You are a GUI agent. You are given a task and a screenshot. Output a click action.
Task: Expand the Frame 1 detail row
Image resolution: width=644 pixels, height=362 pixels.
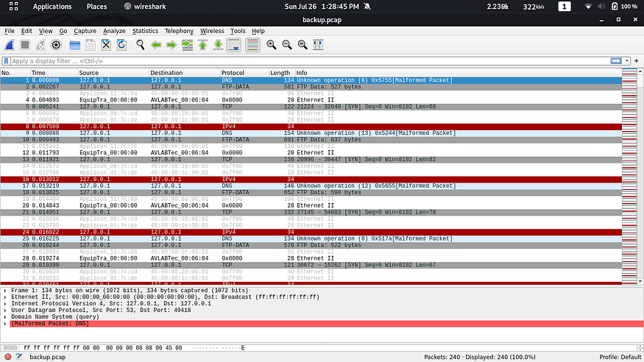(5, 291)
